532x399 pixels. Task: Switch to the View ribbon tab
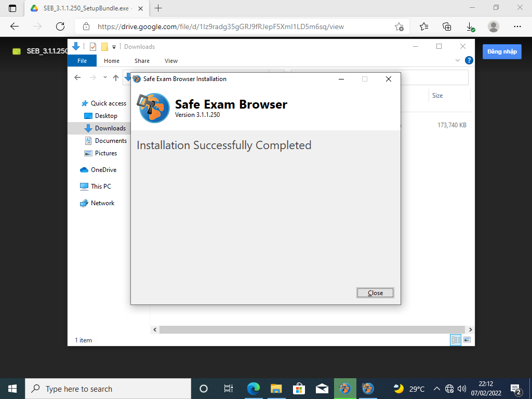click(171, 61)
